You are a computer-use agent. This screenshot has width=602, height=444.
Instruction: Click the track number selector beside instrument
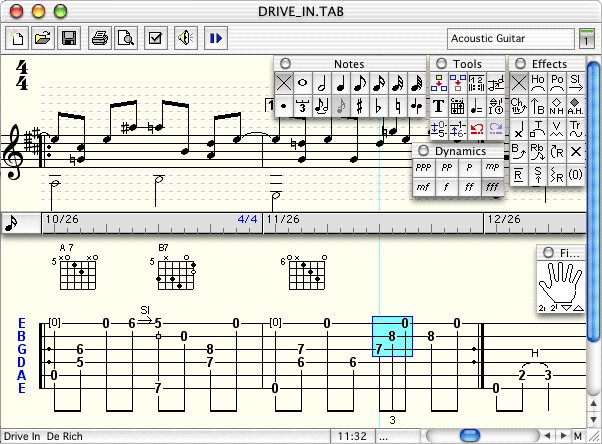pyautogui.click(x=586, y=39)
